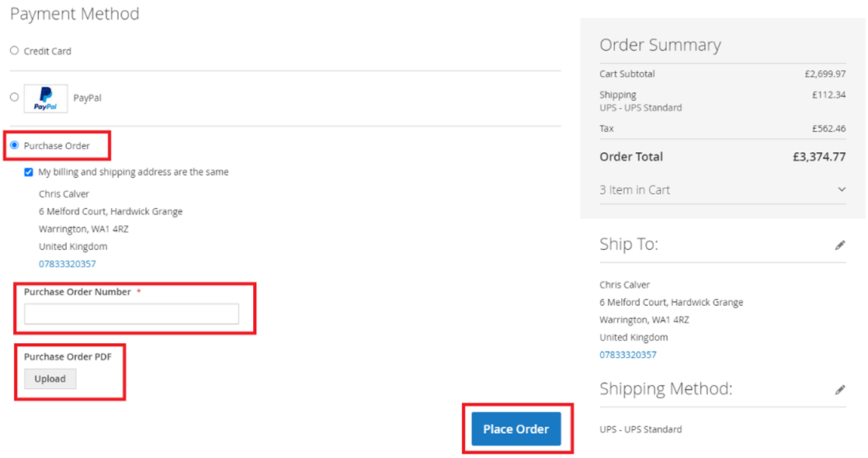868x458 pixels.
Task: Click the phone number under Ship To
Action: tap(627, 354)
